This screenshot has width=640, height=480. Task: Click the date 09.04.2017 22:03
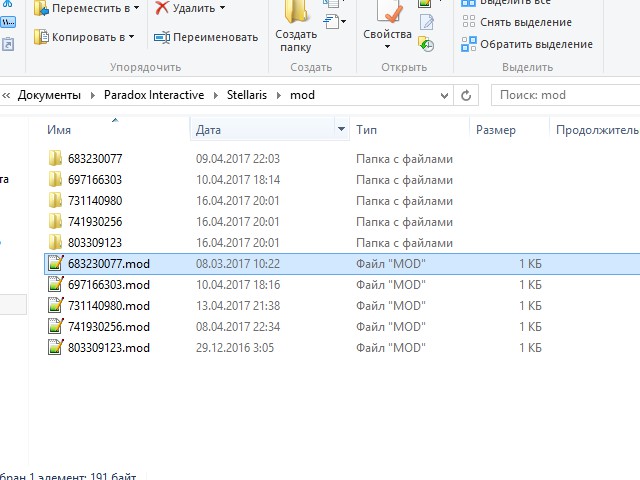click(x=238, y=158)
